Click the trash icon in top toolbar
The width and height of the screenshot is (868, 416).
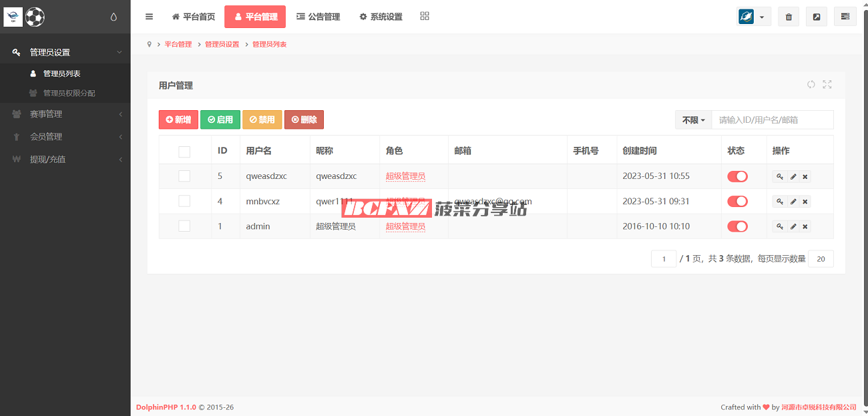[789, 17]
